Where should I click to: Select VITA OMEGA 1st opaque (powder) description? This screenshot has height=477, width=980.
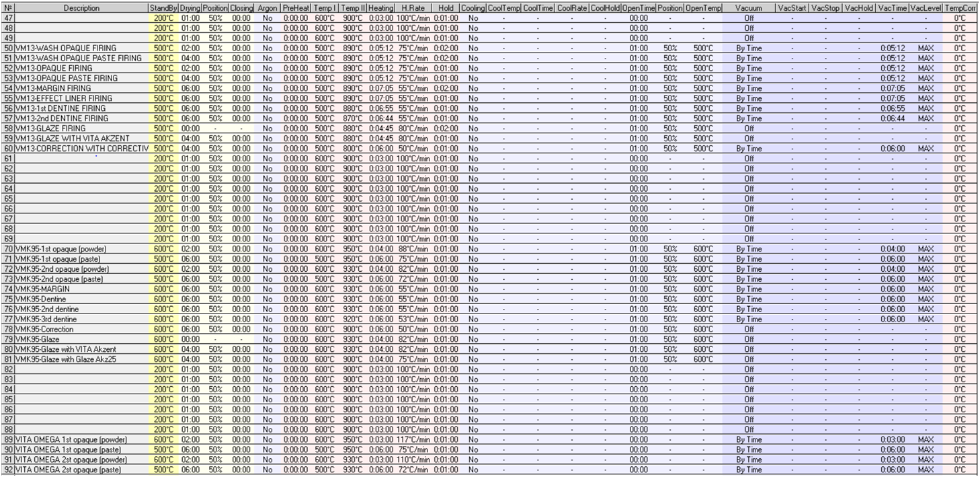[70, 439]
